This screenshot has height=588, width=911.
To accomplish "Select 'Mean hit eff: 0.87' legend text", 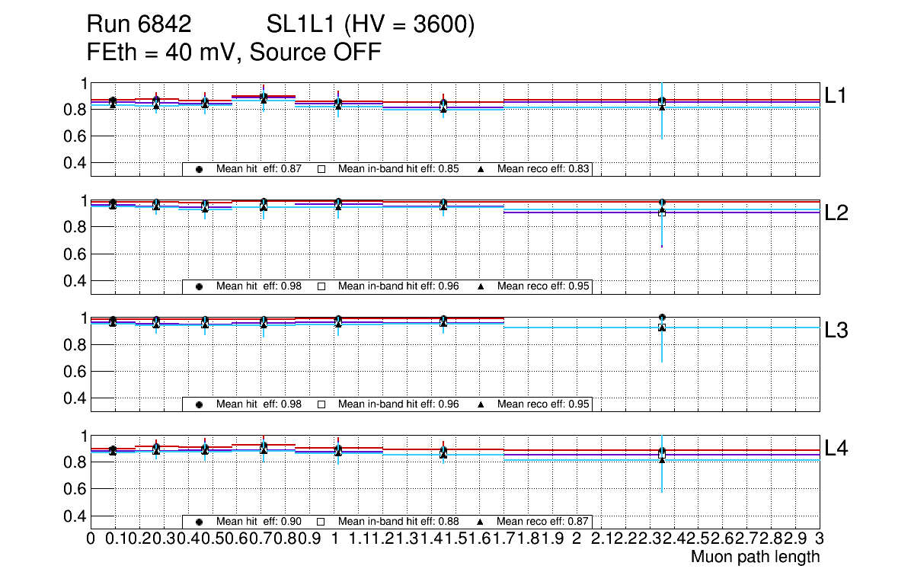I will pyautogui.click(x=259, y=169).
